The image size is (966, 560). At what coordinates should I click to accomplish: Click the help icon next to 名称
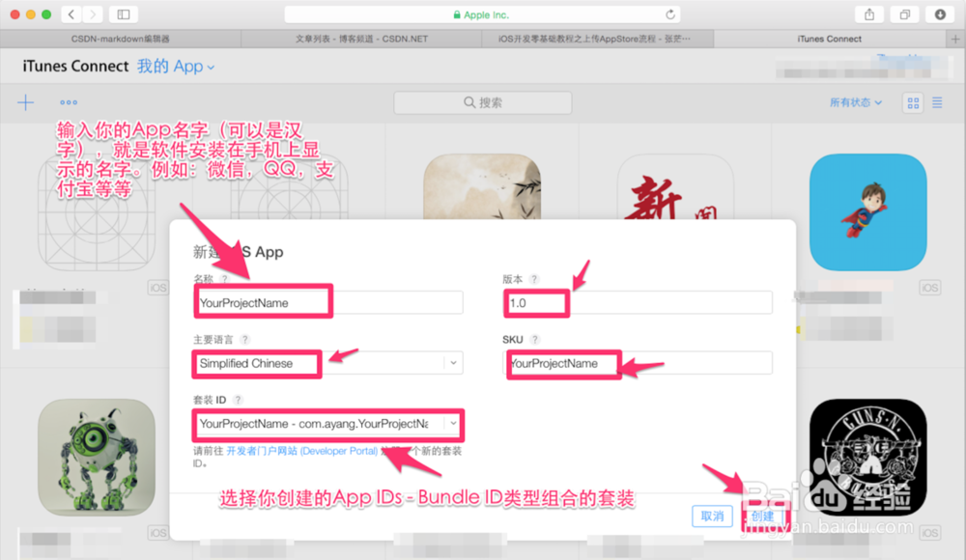(224, 277)
